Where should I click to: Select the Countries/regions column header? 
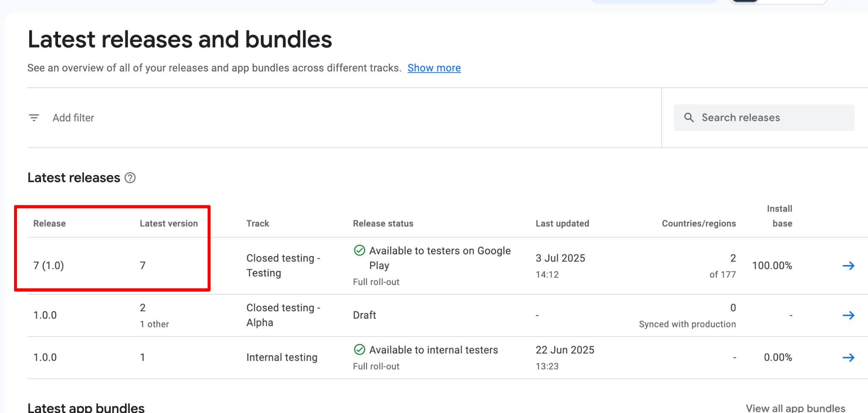coord(698,223)
